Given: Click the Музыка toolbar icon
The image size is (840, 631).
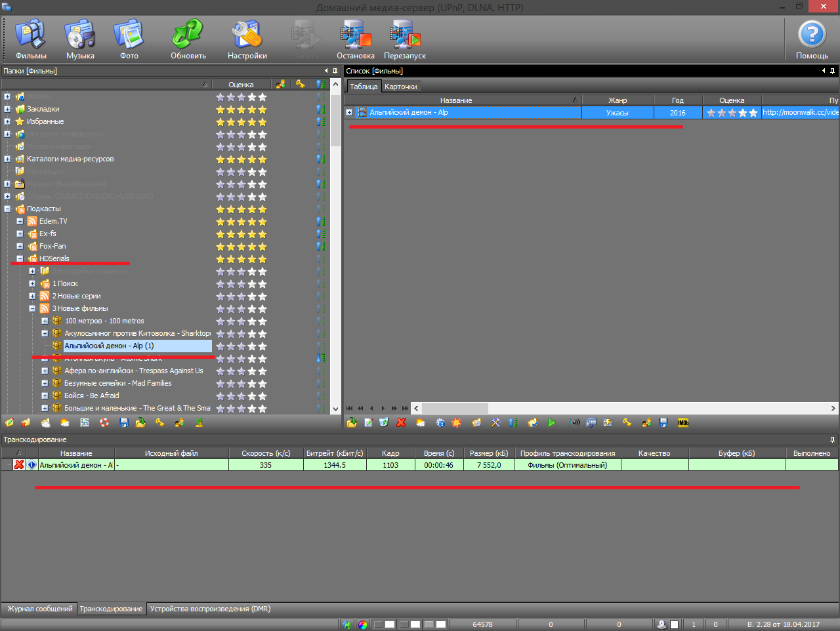Looking at the screenshot, I should (80, 39).
